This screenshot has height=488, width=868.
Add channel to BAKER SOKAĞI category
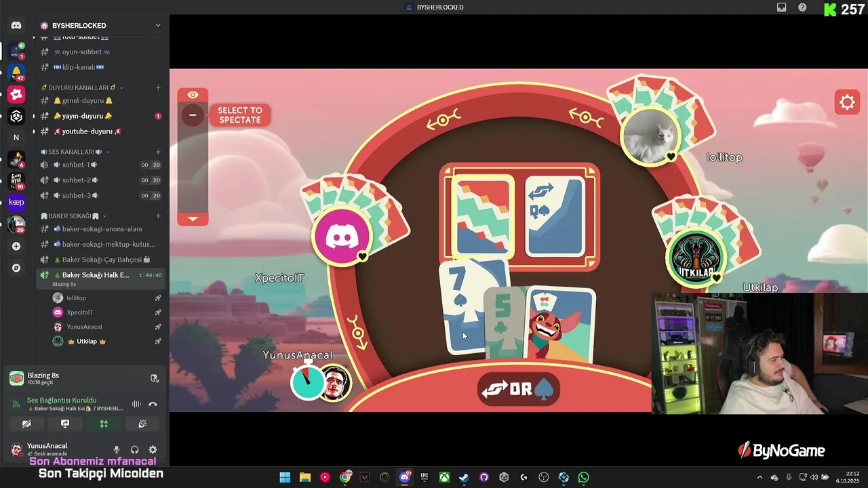coord(158,216)
